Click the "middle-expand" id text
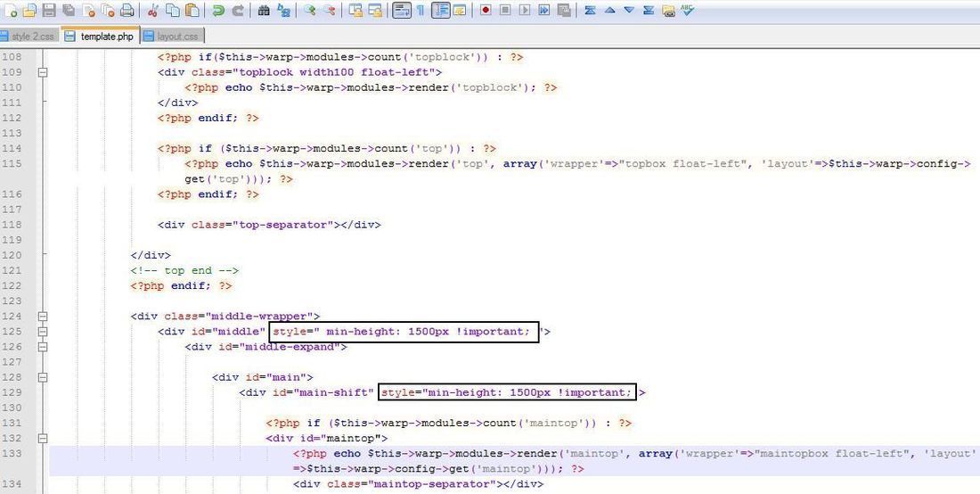 [290, 347]
